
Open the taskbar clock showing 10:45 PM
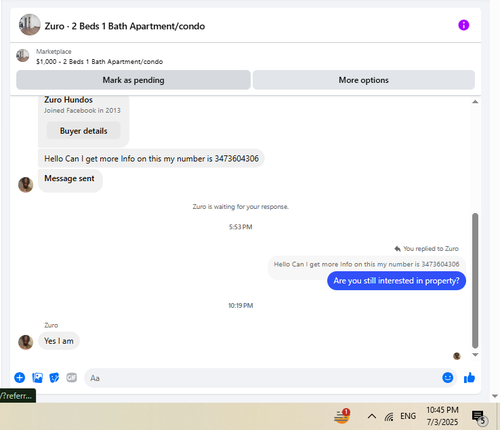pyautogui.click(x=442, y=416)
